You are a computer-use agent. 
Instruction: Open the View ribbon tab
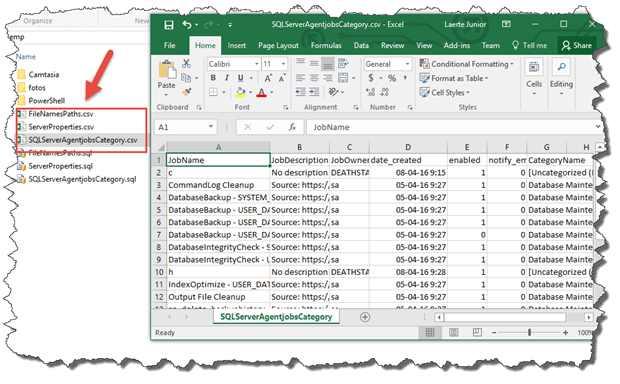coord(424,45)
